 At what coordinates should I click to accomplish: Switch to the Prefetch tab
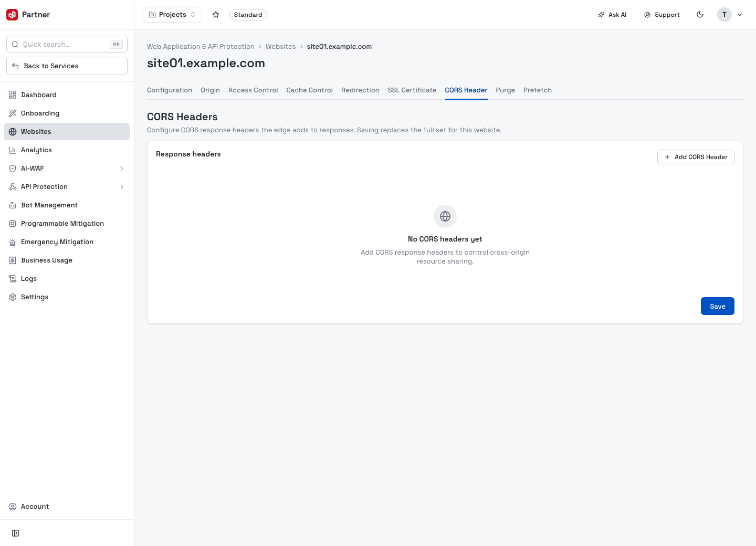(538, 90)
